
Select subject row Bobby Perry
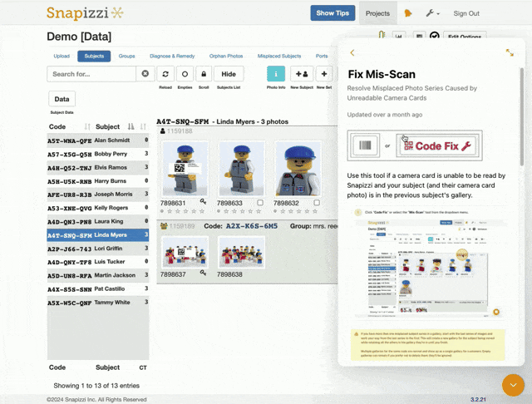pyautogui.click(x=98, y=154)
